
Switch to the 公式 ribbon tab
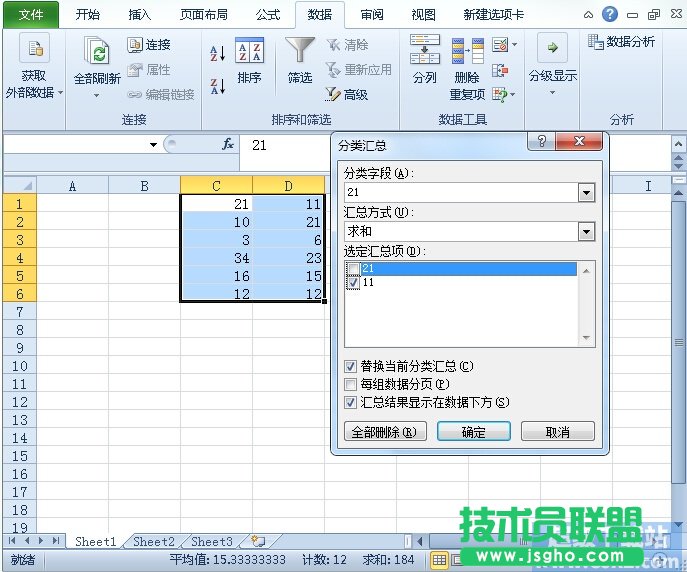pyautogui.click(x=267, y=15)
